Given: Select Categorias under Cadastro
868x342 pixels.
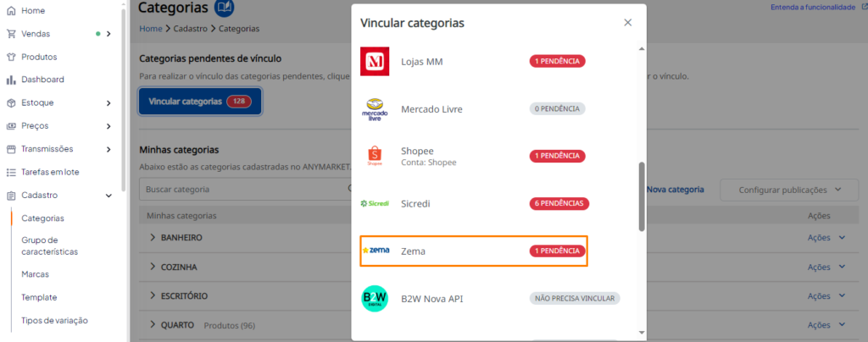Looking at the screenshot, I should pyautogui.click(x=42, y=218).
